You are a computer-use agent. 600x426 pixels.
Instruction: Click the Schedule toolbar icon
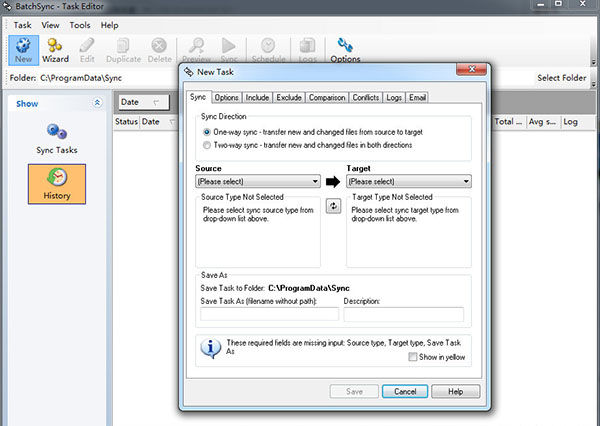(267, 48)
